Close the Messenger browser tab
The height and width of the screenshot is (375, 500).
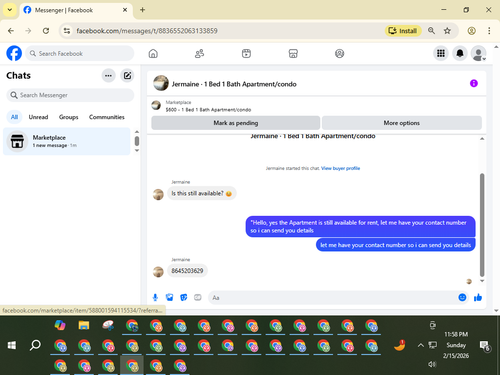pyautogui.click(x=125, y=10)
